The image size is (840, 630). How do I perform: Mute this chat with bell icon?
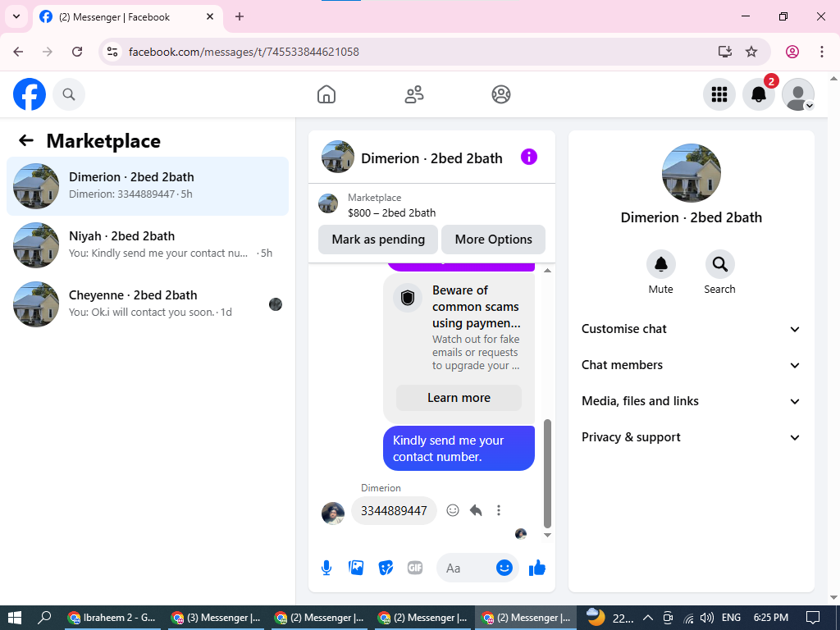point(661,264)
